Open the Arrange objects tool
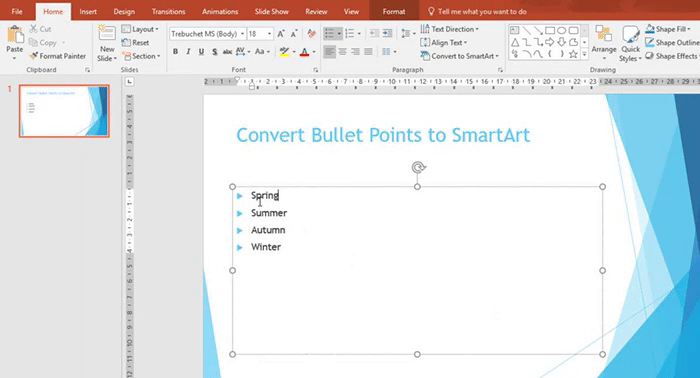This screenshot has width=700, height=378. pyautogui.click(x=604, y=43)
